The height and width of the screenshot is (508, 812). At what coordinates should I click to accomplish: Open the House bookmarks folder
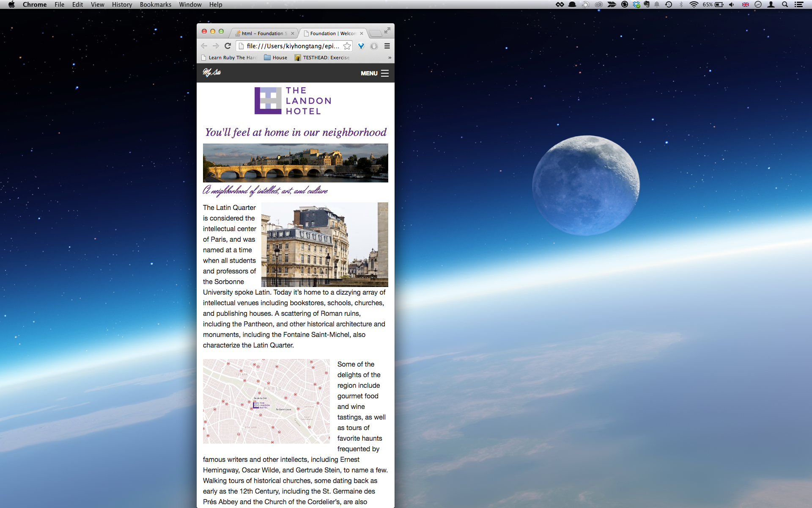276,58
